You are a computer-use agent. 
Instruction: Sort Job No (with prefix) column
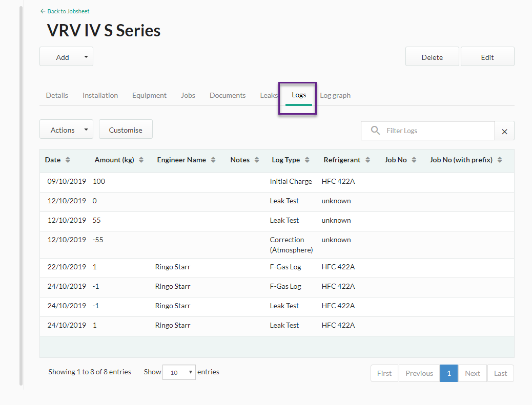click(x=499, y=160)
